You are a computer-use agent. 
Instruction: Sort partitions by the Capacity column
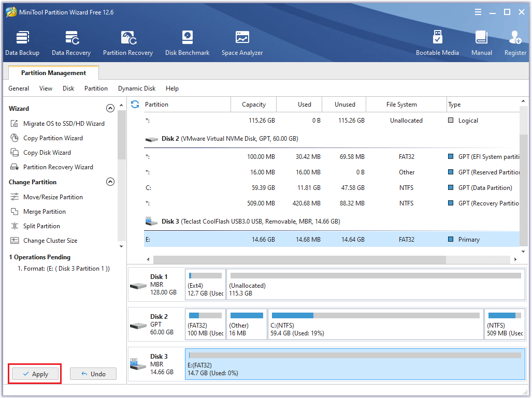click(x=253, y=105)
